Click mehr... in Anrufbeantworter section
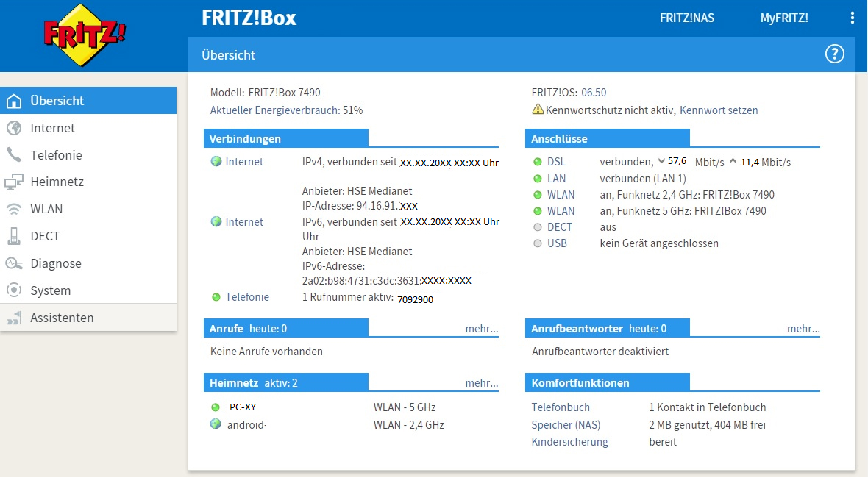The height and width of the screenshot is (478, 868). [x=803, y=329]
